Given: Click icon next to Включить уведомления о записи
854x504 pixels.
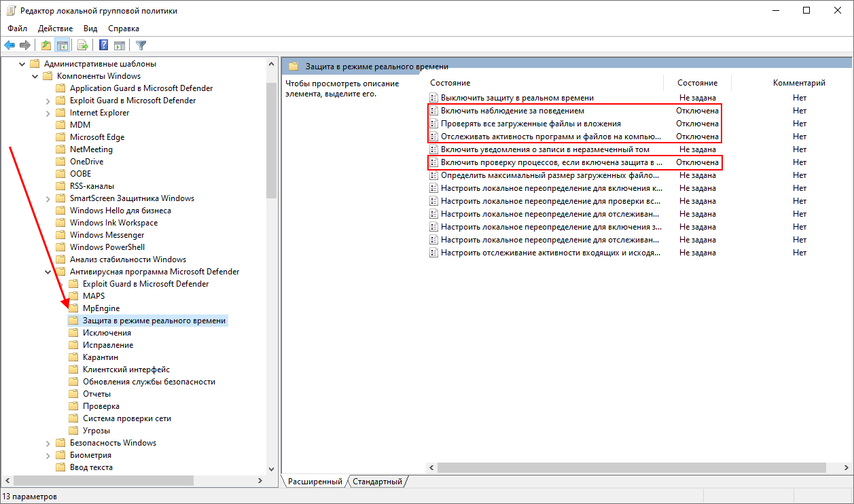Looking at the screenshot, I should [434, 149].
